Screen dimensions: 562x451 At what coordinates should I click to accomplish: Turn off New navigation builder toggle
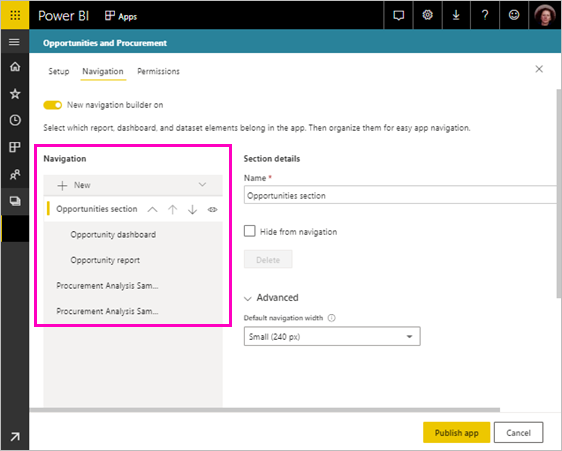click(x=53, y=105)
